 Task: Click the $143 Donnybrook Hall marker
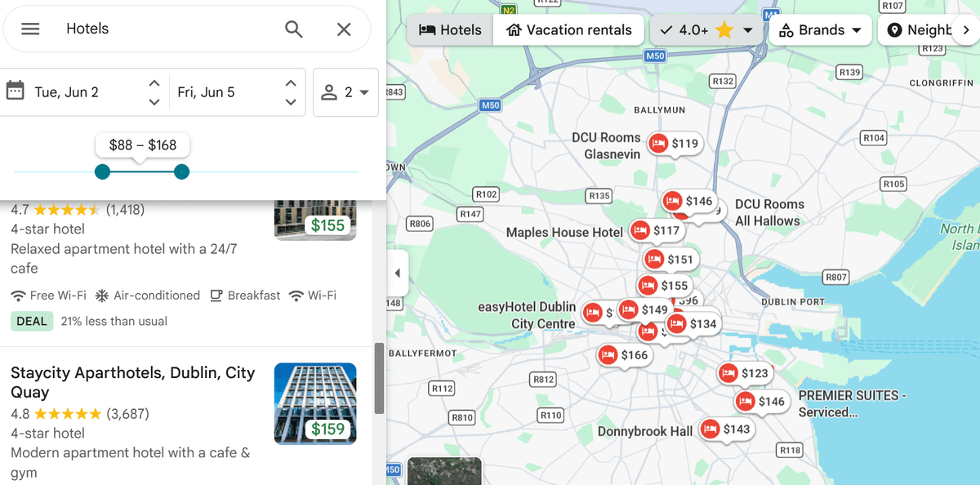point(725,429)
